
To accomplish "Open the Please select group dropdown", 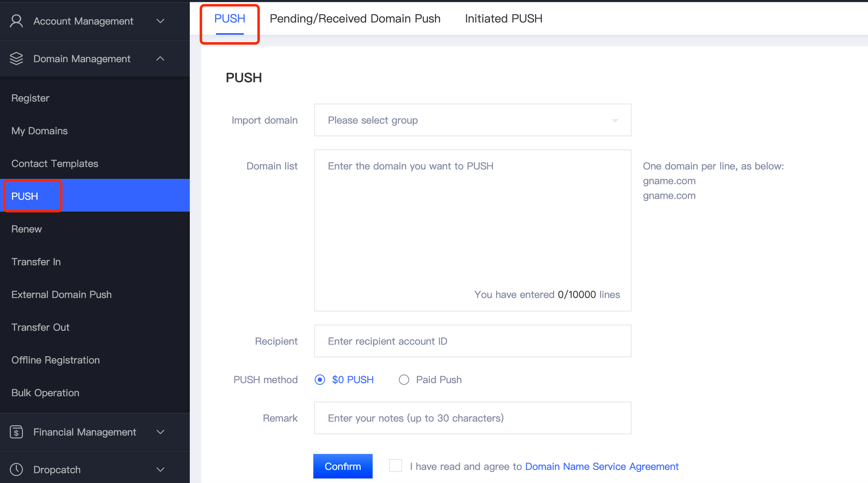I will [x=472, y=120].
